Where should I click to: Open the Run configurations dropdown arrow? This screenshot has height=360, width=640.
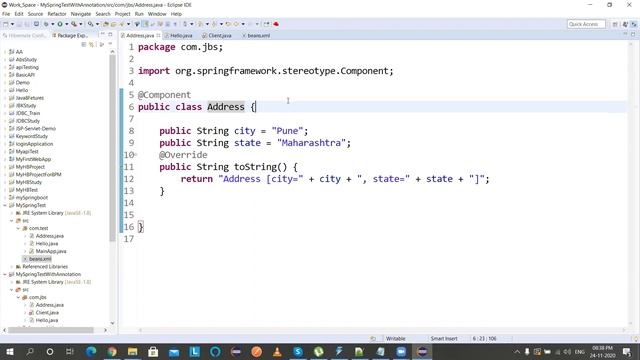[67, 24]
